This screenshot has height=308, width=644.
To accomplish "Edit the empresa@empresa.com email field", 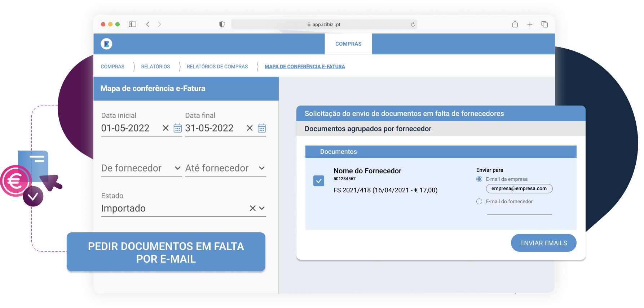I will (x=519, y=189).
